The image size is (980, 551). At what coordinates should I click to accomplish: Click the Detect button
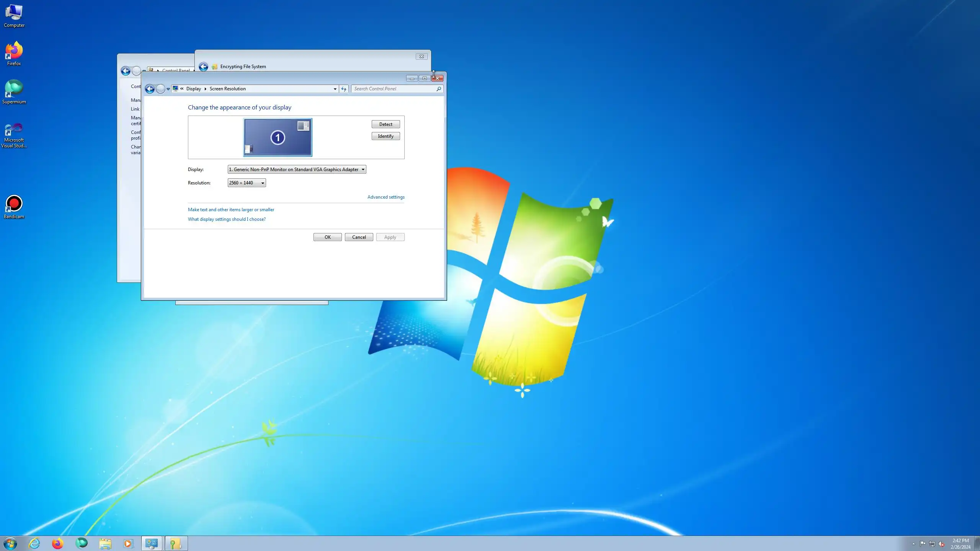click(x=385, y=124)
